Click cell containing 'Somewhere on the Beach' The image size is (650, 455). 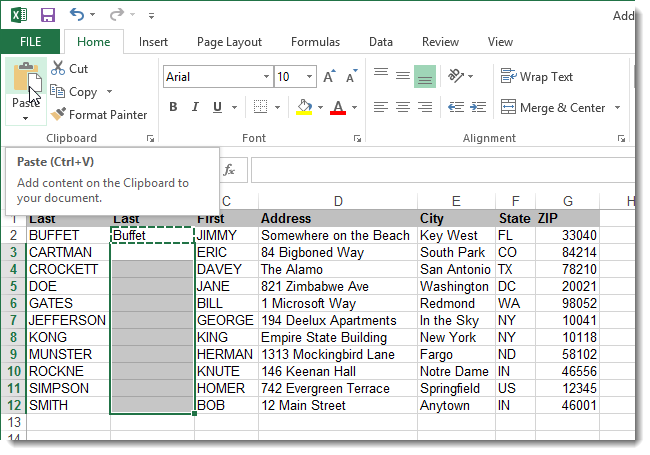pyautogui.click(x=338, y=235)
